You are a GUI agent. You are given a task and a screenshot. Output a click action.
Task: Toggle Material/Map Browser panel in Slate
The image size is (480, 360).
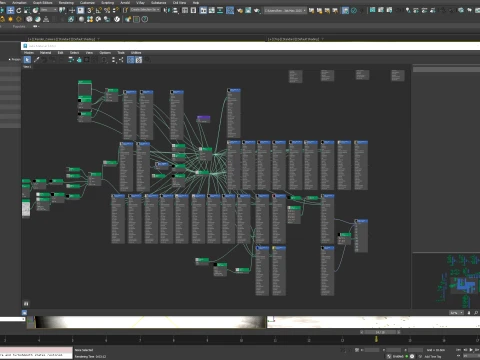[x=131, y=60]
